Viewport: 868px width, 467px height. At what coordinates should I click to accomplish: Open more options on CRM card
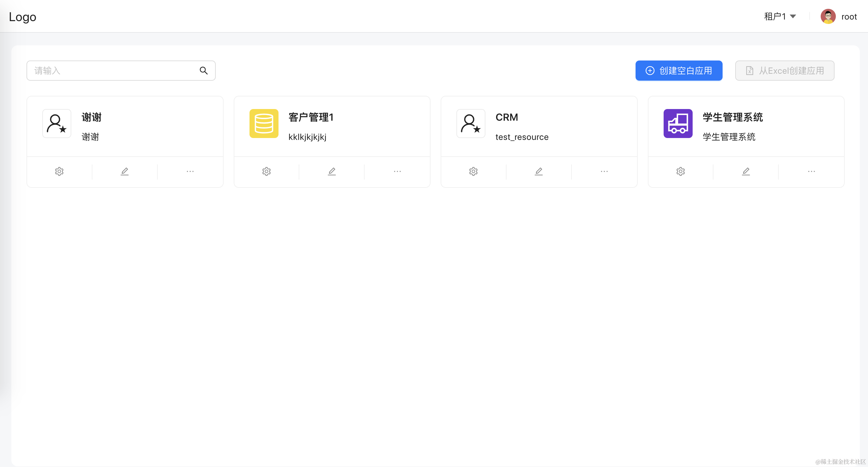coord(604,171)
